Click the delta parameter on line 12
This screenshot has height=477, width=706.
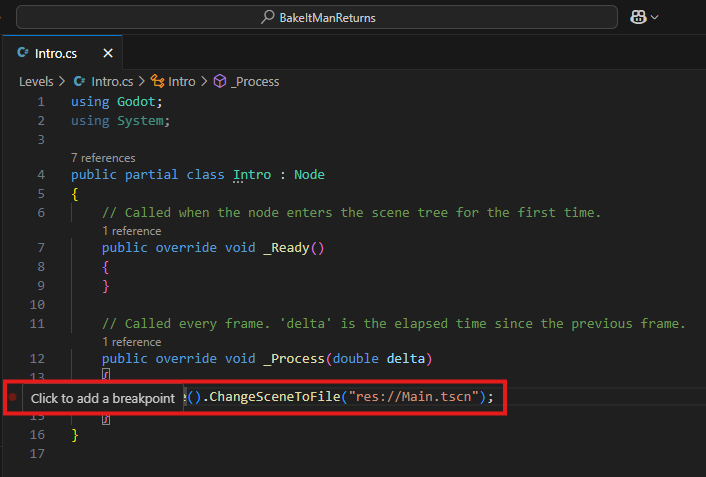406,359
